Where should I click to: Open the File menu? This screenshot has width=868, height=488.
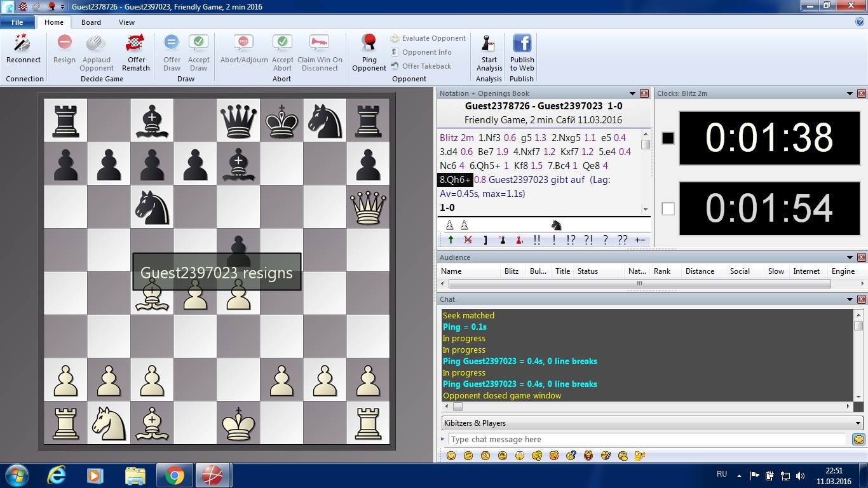(17, 22)
